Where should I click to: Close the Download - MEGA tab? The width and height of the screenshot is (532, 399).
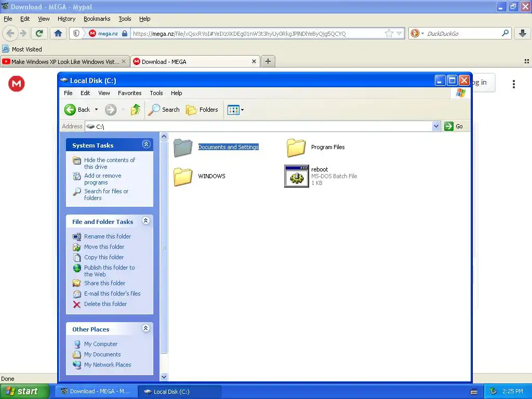[254, 61]
